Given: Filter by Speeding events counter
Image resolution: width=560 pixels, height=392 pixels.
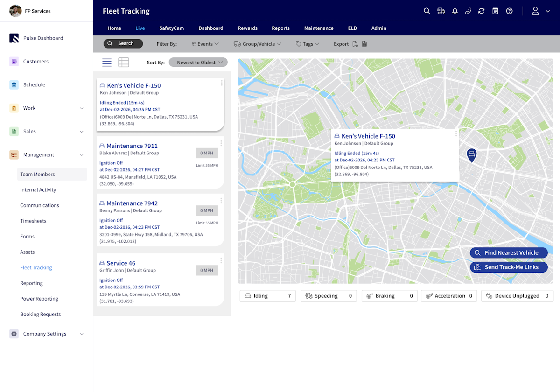Looking at the screenshot, I should pyautogui.click(x=329, y=296).
